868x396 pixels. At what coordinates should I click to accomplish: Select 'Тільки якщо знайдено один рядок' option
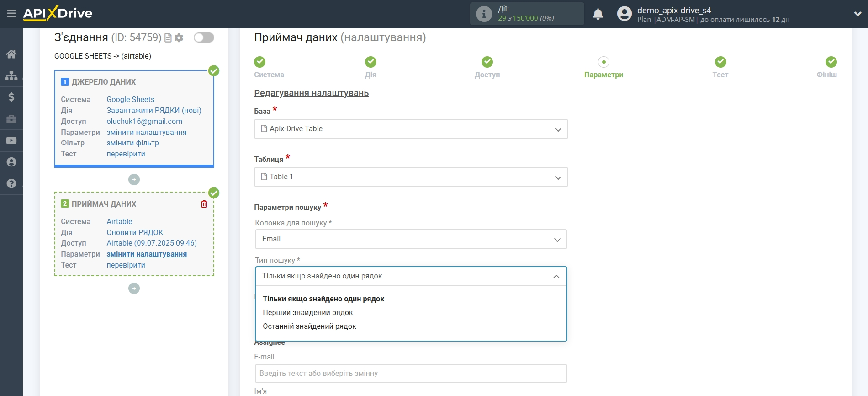(323, 299)
